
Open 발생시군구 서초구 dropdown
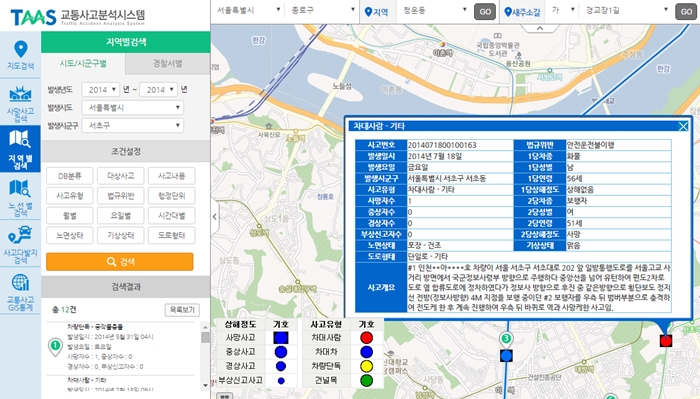coord(133,125)
